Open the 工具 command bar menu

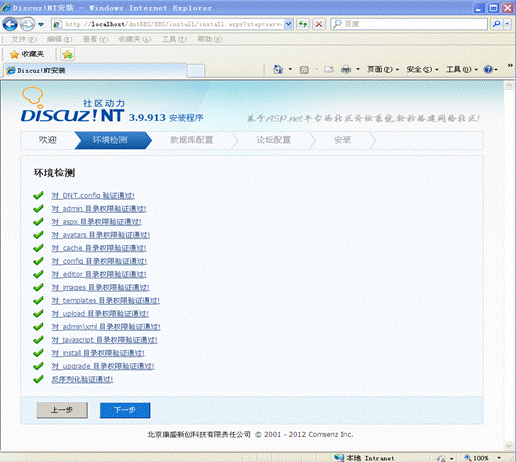coord(462,69)
